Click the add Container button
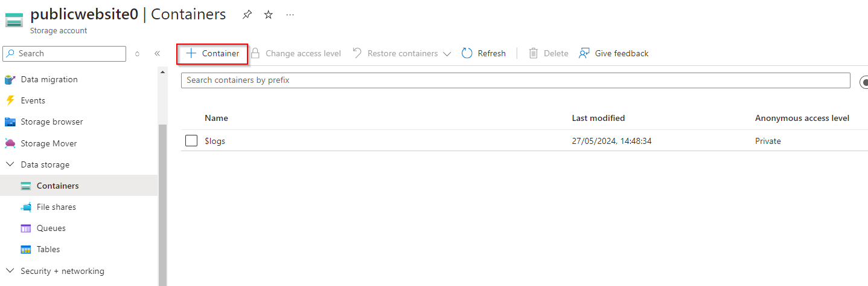This screenshot has height=286, width=868. click(212, 53)
